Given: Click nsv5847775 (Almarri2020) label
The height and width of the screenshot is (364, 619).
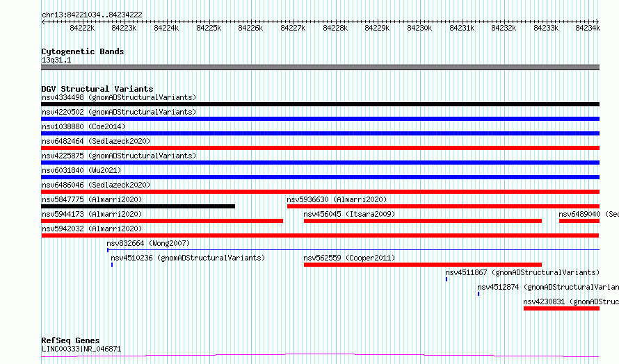Looking at the screenshot, I should tap(92, 199).
